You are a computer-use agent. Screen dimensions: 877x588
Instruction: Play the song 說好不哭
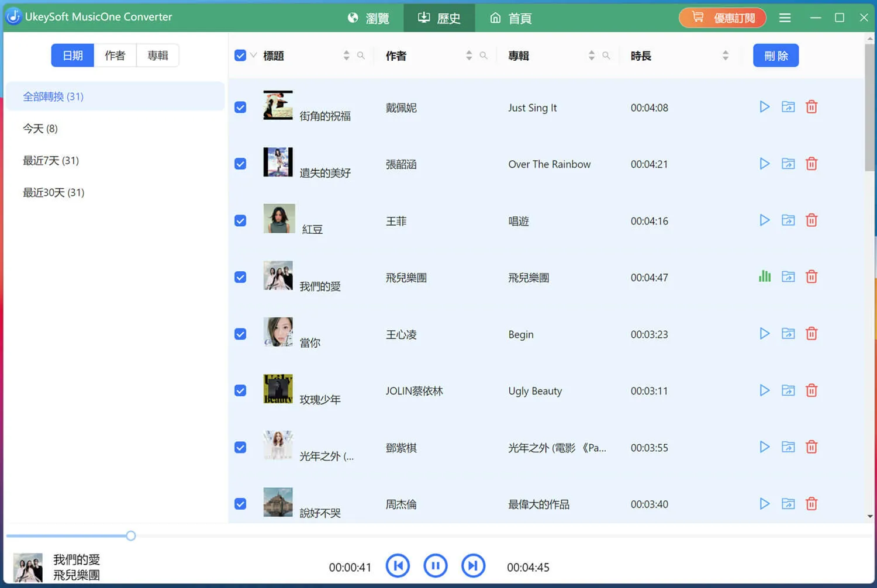[x=764, y=504]
